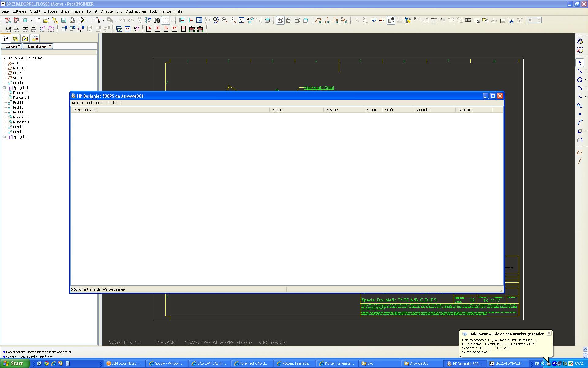Screen dimensions: 588x368
Task: Open the Tabelle menu
Action: pyautogui.click(x=78, y=11)
